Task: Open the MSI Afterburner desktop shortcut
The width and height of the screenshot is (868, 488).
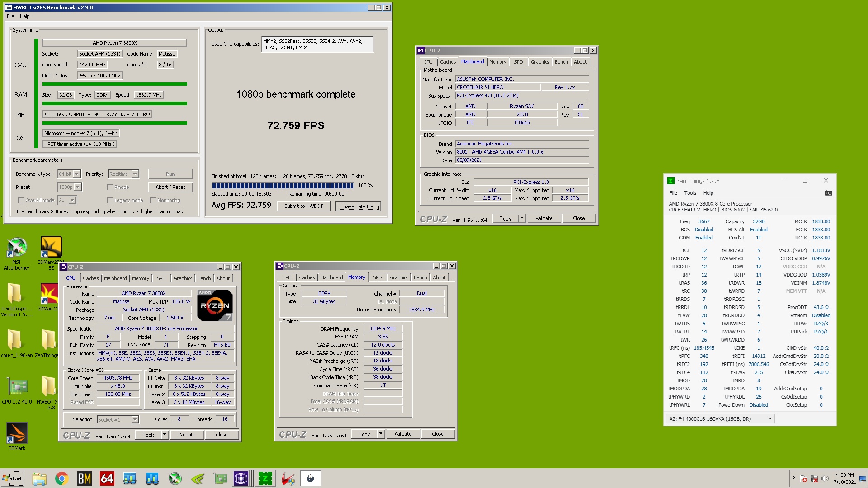Action: (x=17, y=254)
